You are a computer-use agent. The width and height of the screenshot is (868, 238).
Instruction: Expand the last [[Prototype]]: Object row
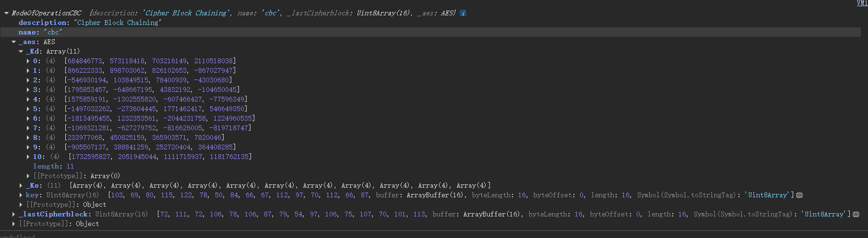click(14, 224)
